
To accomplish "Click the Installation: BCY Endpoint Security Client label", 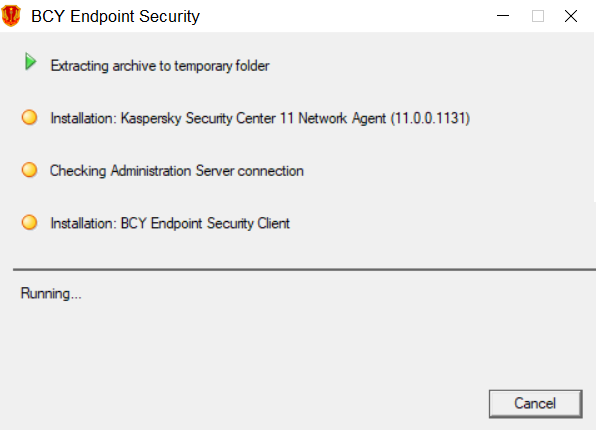I will coord(170,223).
